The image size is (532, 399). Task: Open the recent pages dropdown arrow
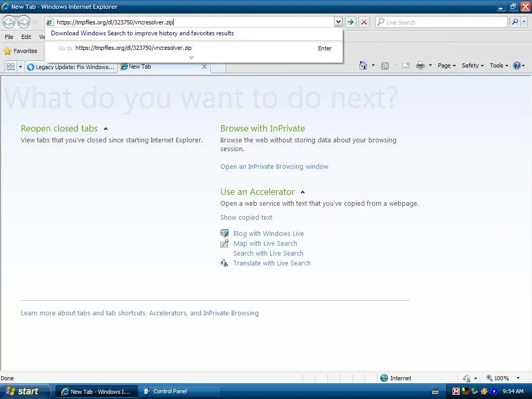click(35, 22)
